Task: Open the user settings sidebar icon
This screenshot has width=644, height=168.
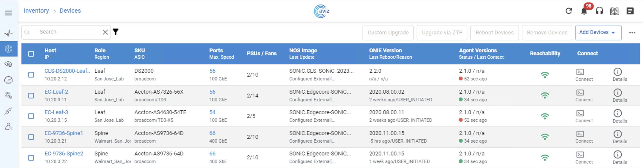Action: point(9,127)
